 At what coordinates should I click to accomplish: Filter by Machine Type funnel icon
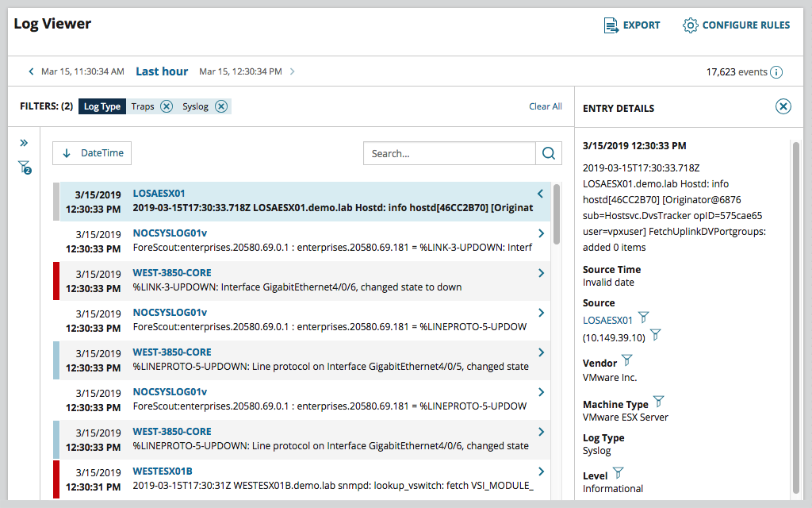pos(657,402)
